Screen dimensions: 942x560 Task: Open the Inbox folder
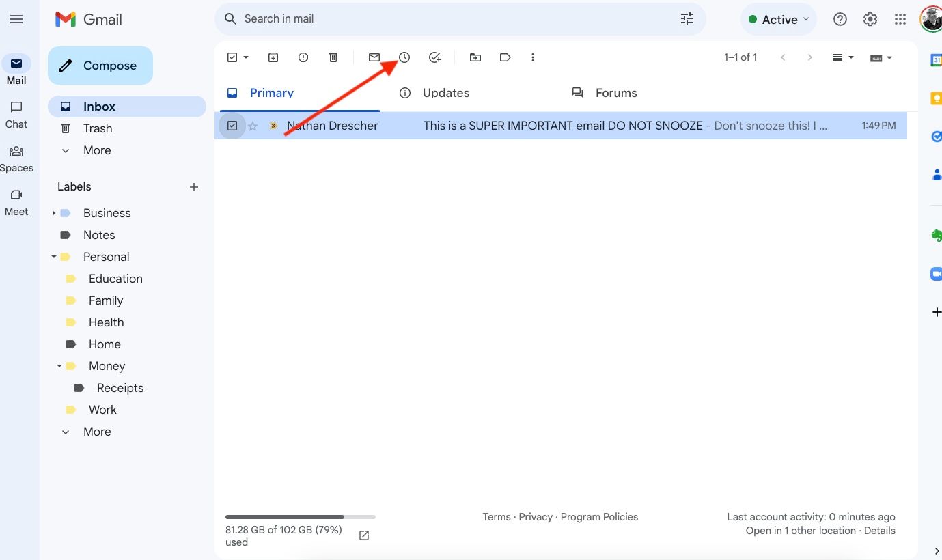[126, 107]
